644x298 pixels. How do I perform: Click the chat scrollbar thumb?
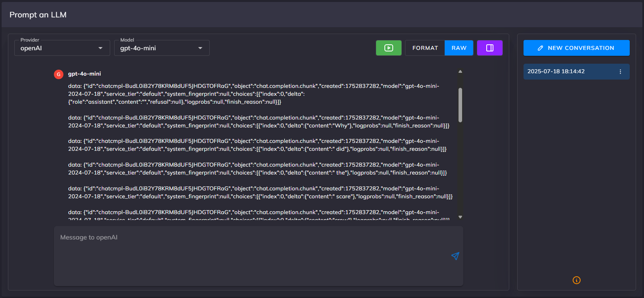click(460, 105)
